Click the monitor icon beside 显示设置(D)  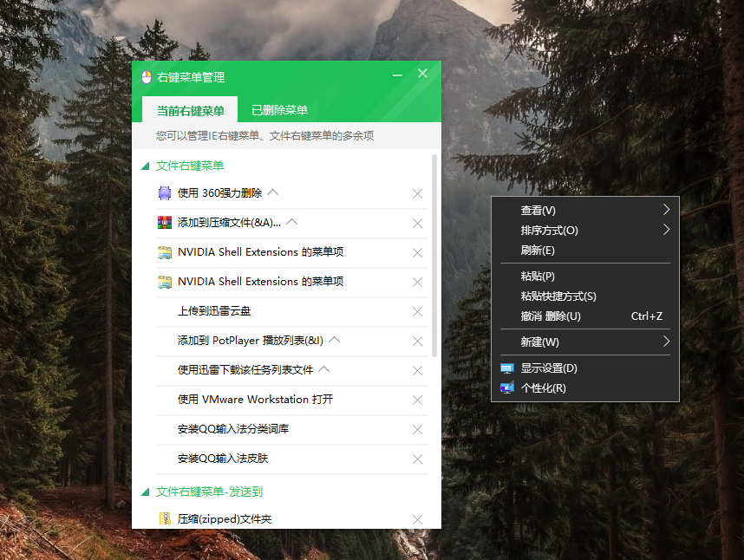507,368
